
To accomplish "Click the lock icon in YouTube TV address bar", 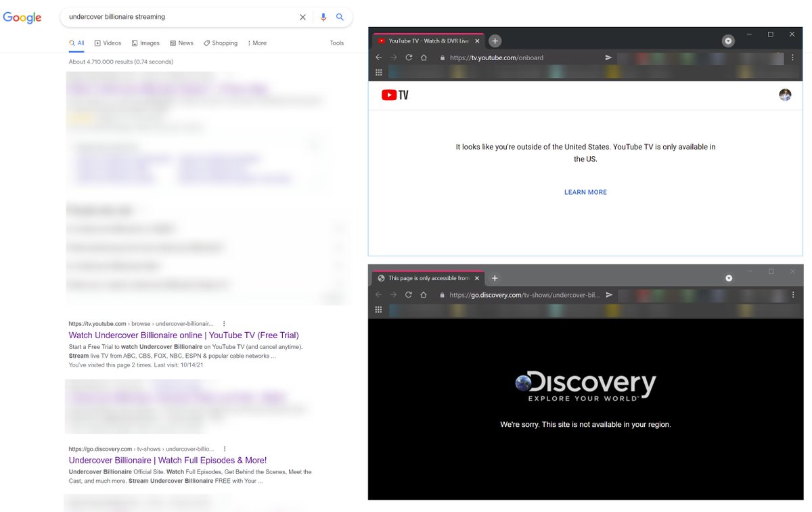I will (x=443, y=57).
